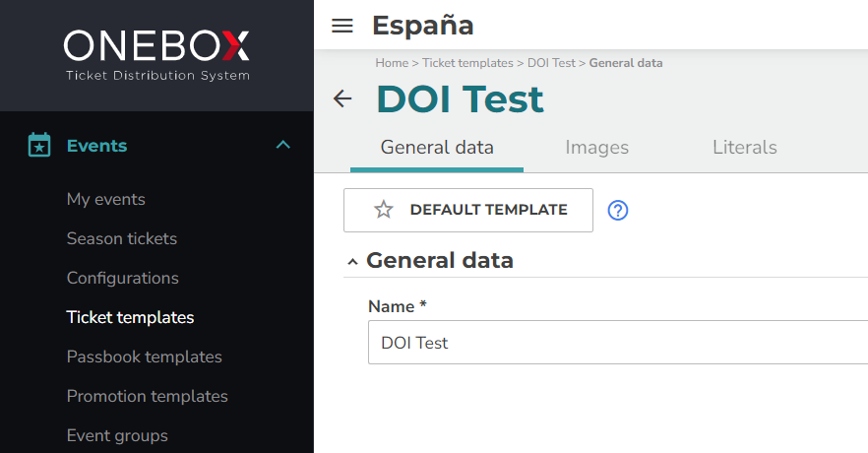Click the ONEBOX logo
This screenshot has height=453, width=868.
click(x=157, y=55)
